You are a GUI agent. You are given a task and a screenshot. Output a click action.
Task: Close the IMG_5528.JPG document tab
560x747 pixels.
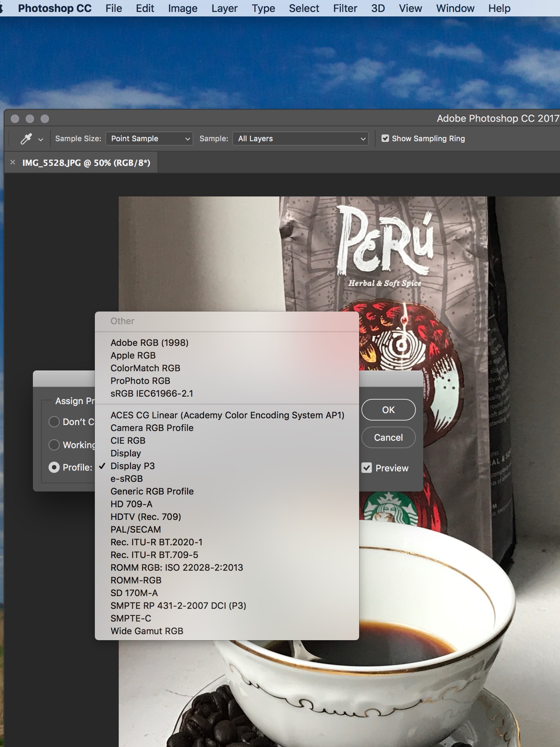click(x=13, y=162)
